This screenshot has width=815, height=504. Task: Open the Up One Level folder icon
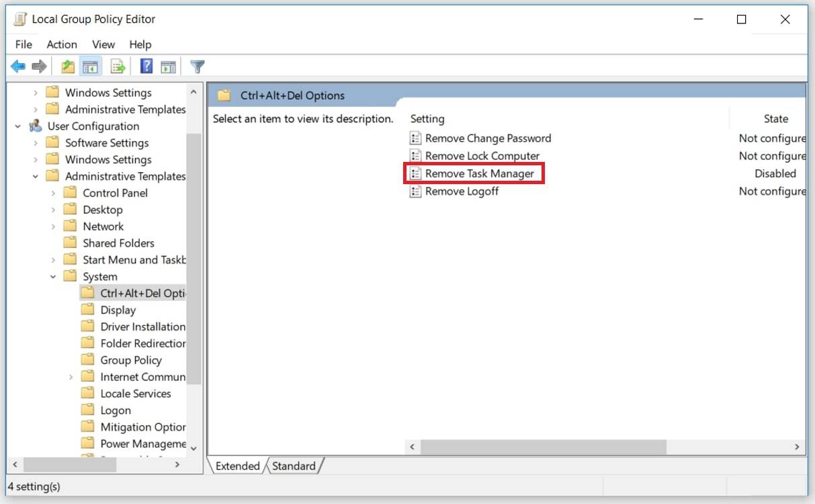tap(67, 66)
